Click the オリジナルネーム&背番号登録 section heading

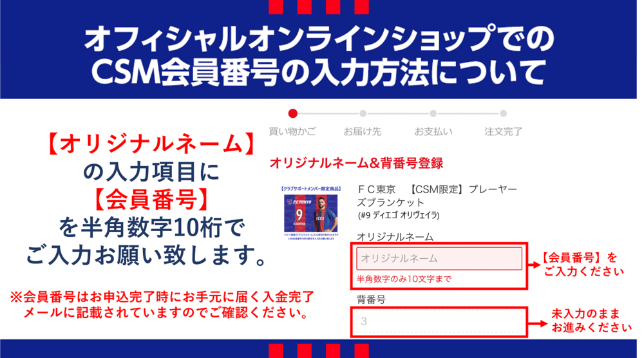coord(356,163)
